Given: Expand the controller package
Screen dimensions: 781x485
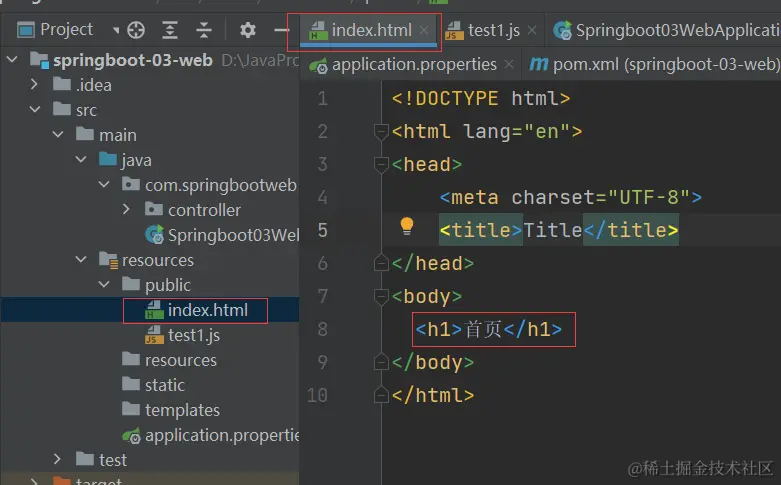Looking at the screenshot, I should click(126, 209).
